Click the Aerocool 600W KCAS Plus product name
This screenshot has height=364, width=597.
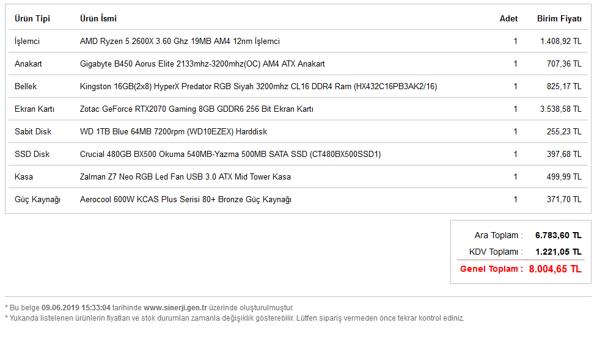(x=185, y=200)
